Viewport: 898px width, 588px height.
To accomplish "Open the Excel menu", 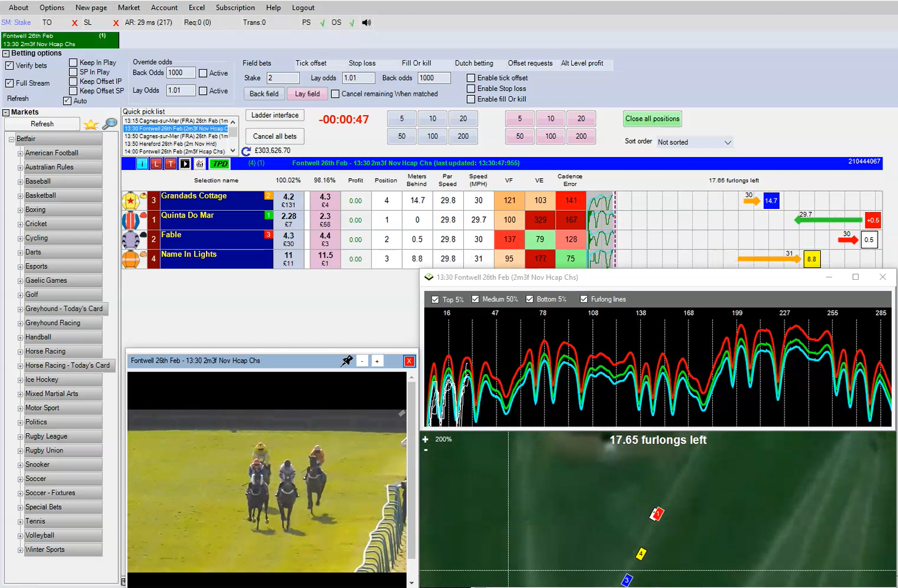I will click(x=196, y=7).
